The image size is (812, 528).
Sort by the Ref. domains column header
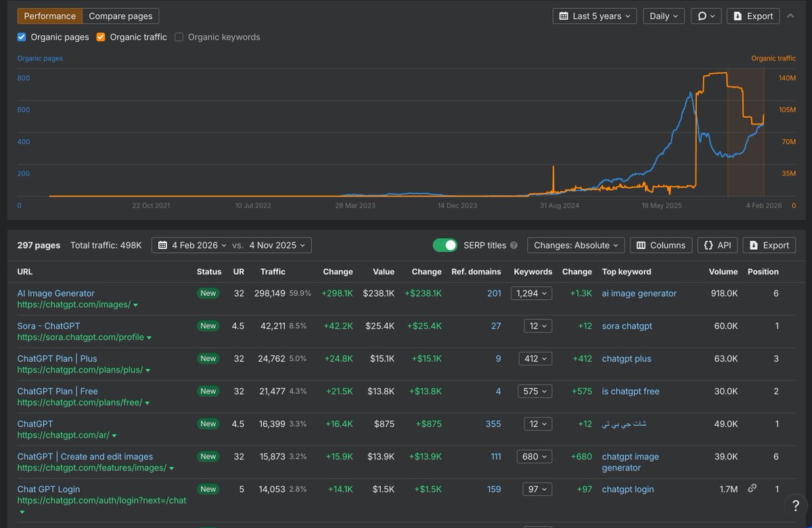click(x=476, y=271)
